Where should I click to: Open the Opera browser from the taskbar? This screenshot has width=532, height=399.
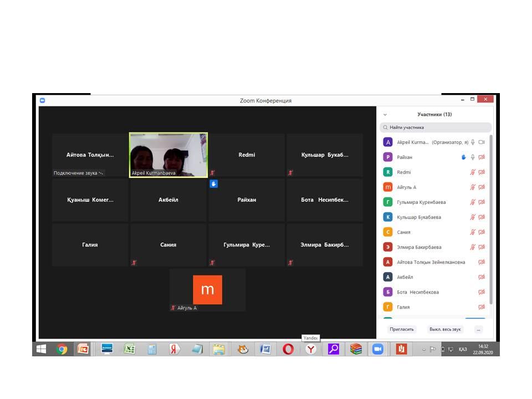click(288, 349)
